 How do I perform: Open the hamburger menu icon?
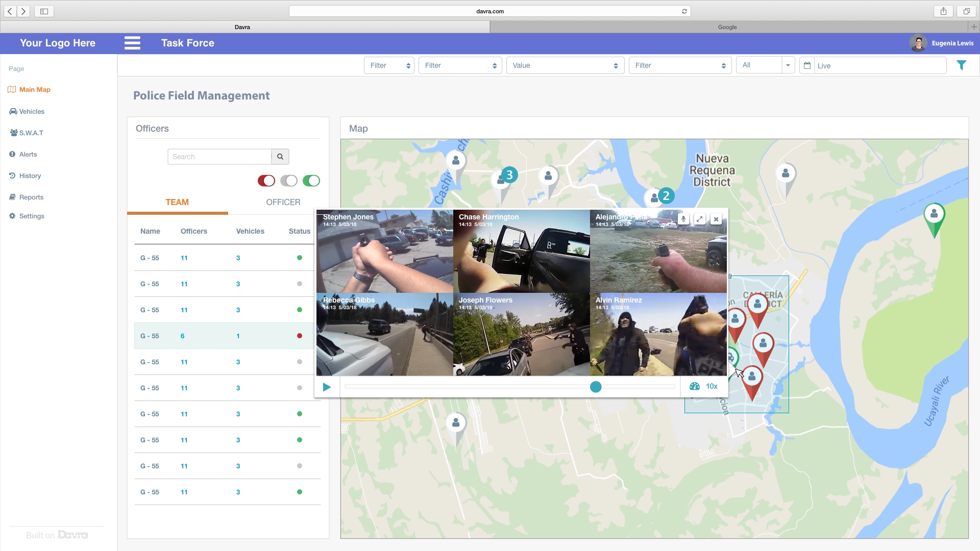click(132, 43)
